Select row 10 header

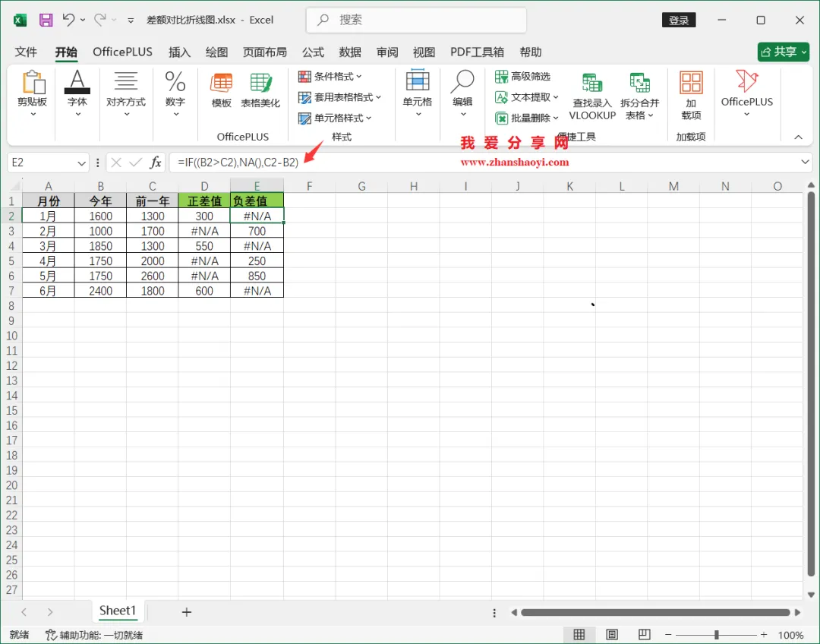(11, 336)
